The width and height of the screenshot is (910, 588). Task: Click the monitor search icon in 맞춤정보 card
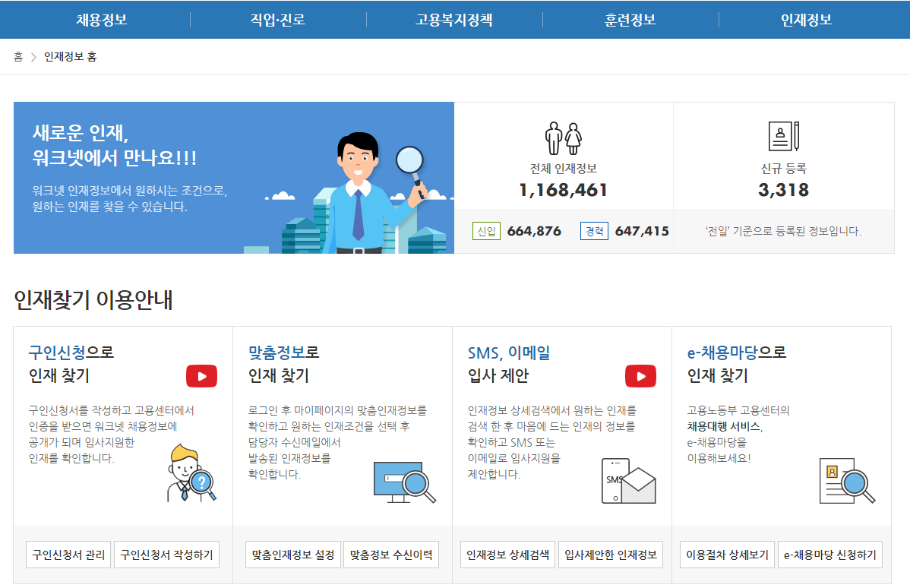(x=405, y=482)
